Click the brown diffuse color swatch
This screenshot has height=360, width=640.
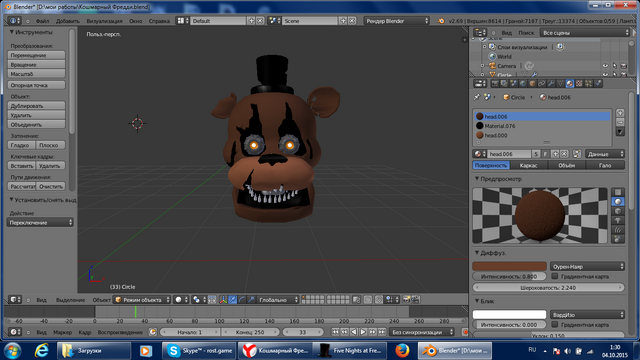pyautogui.click(x=509, y=267)
